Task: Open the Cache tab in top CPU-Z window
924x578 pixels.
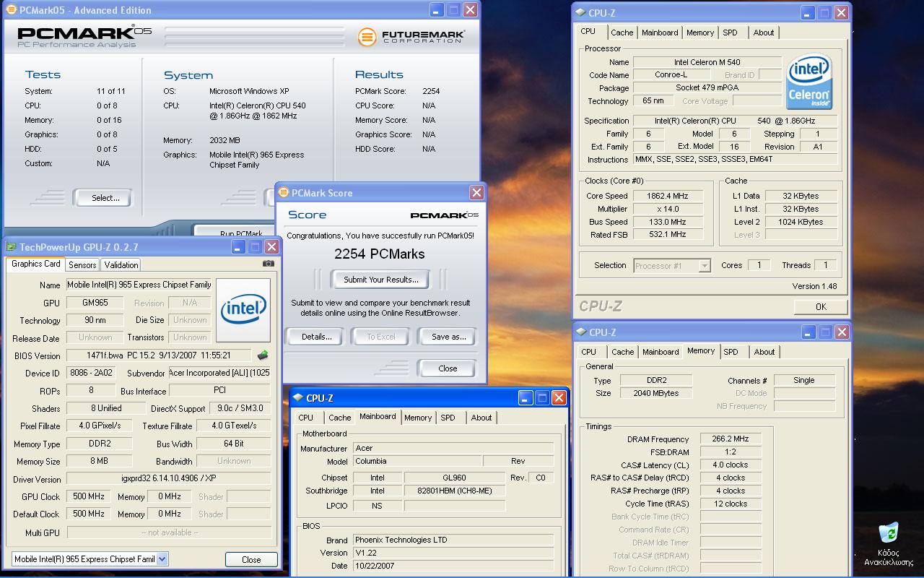Action: (x=622, y=33)
